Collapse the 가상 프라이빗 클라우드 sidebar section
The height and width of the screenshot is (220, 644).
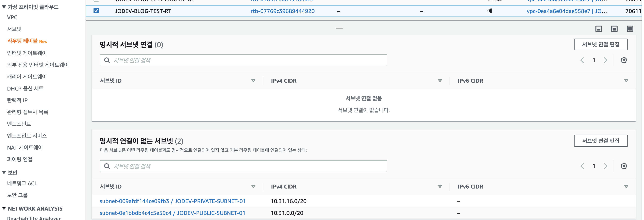pyautogui.click(x=4, y=7)
